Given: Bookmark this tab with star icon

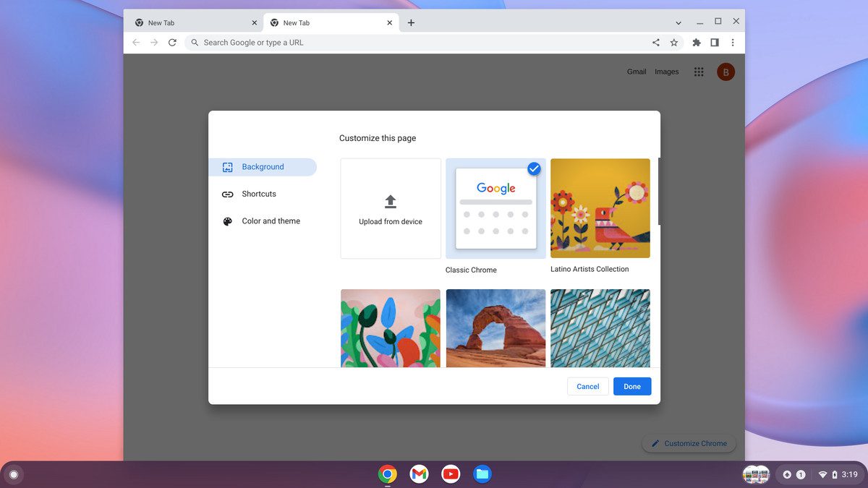Looking at the screenshot, I should click(674, 43).
